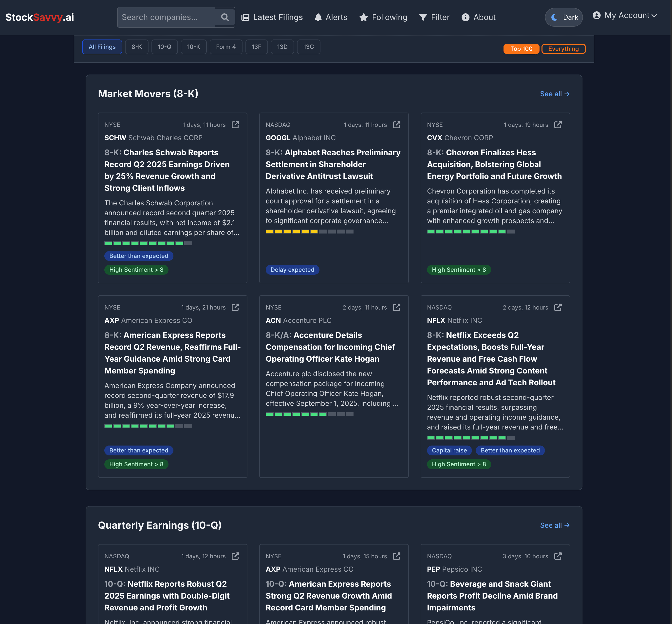Image resolution: width=672 pixels, height=624 pixels.
Task: Click the My Account user avatar icon
Action: click(597, 16)
